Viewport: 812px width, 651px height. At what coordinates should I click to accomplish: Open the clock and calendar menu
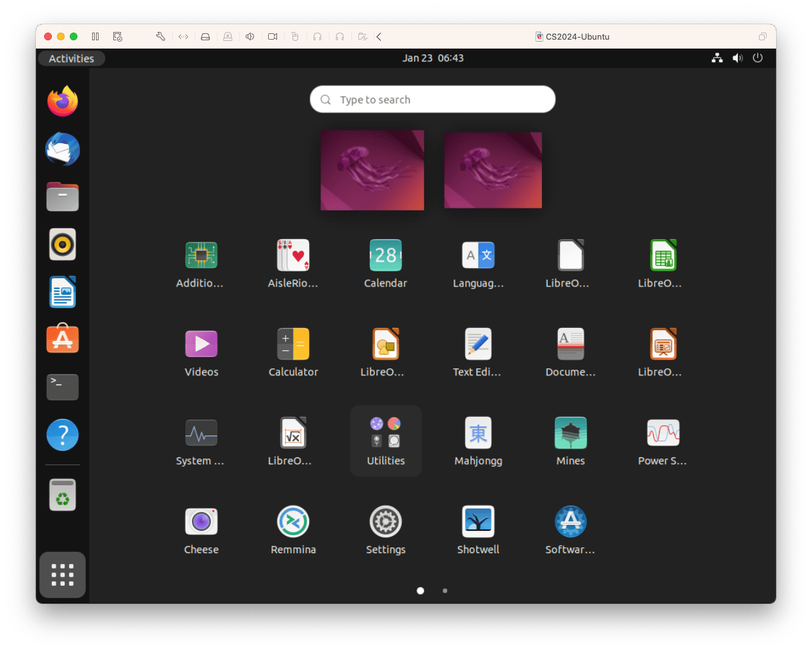(x=433, y=58)
